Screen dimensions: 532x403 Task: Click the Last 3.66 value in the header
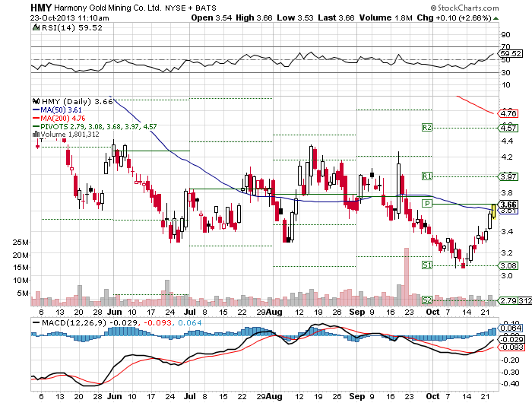pyautogui.click(x=336, y=18)
